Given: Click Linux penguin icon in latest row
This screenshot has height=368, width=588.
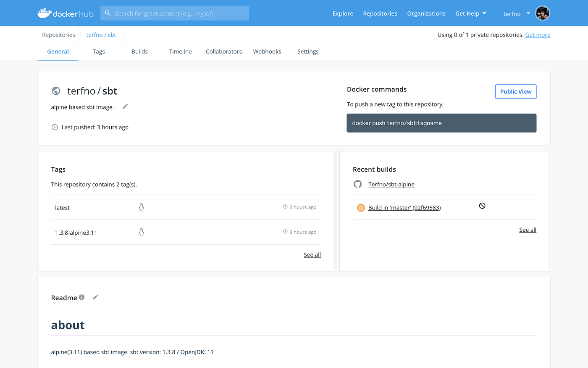Looking at the screenshot, I should (x=141, y=207).
